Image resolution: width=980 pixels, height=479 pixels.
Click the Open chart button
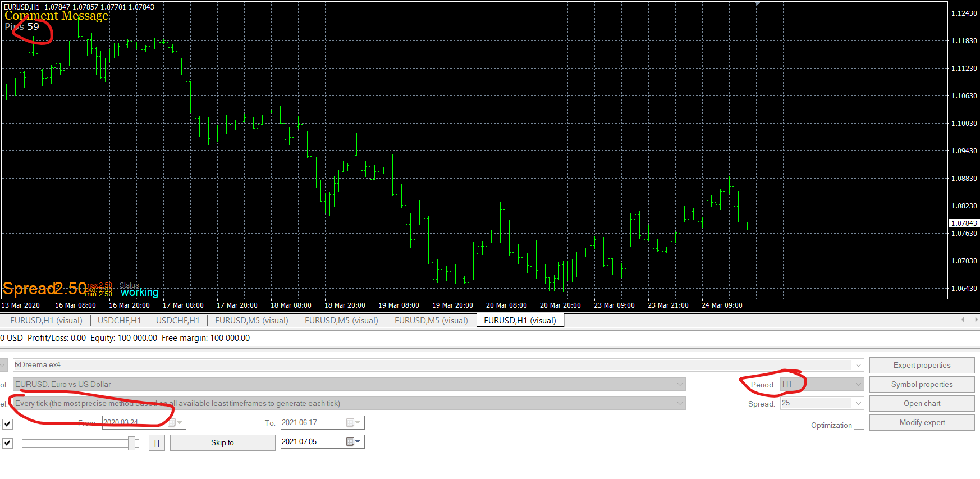pyautogui.click(x=922, y=403)
